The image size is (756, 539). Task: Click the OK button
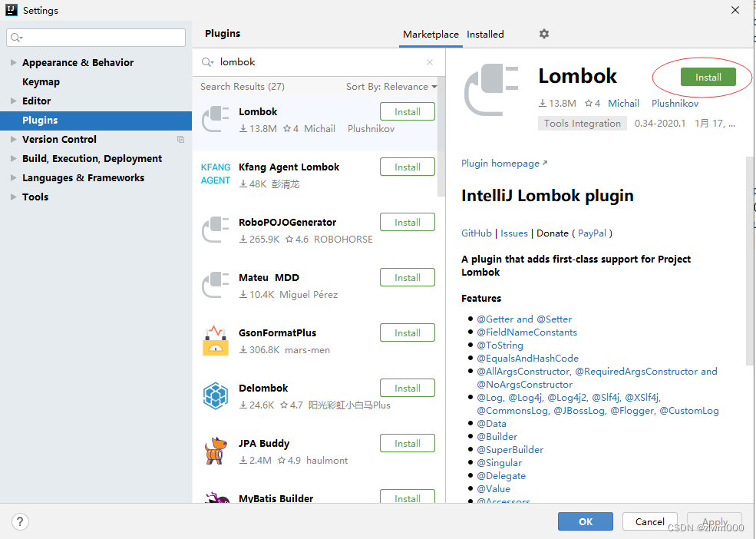(x=586, y=521)
